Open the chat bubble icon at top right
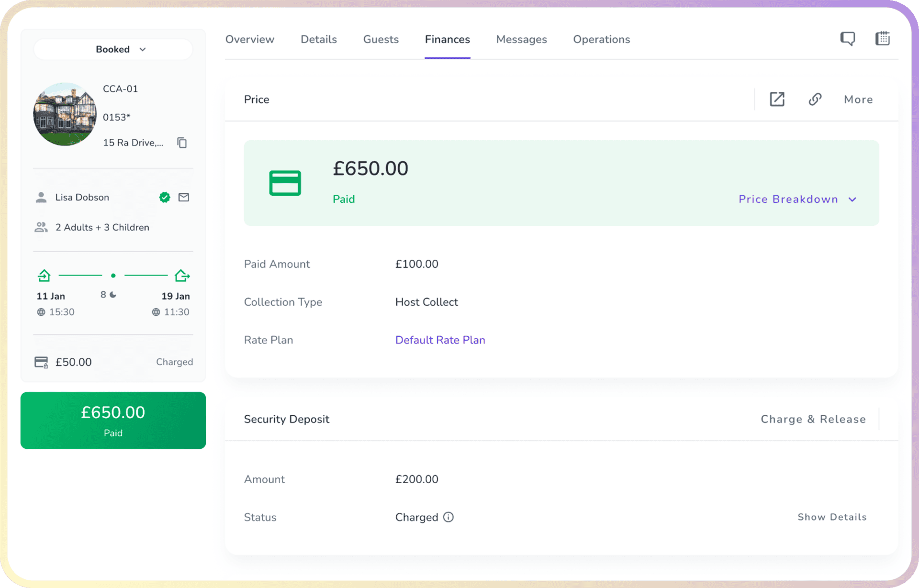Viewport: 919px width, 588px height. 848,39
